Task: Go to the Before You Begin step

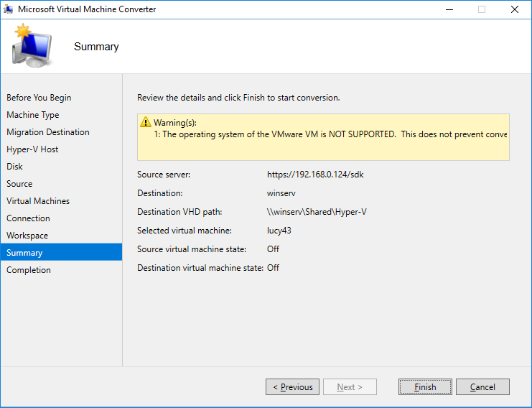Action: tap(39, 98)
